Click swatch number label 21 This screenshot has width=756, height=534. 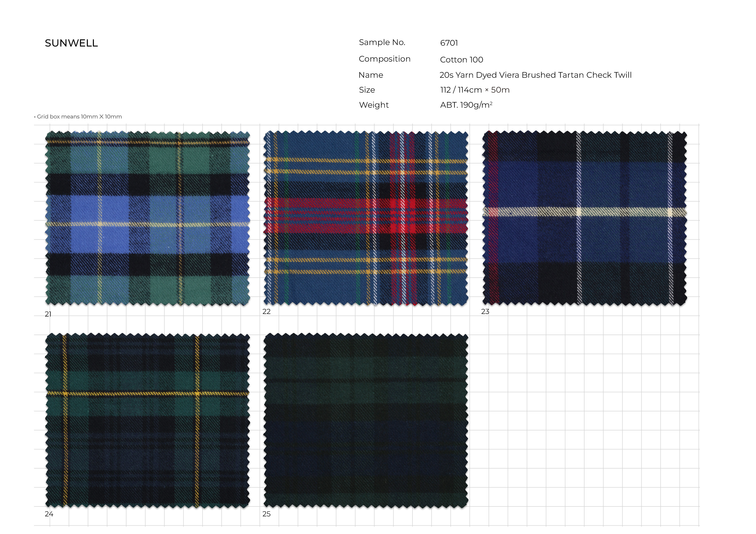point(48,314)
